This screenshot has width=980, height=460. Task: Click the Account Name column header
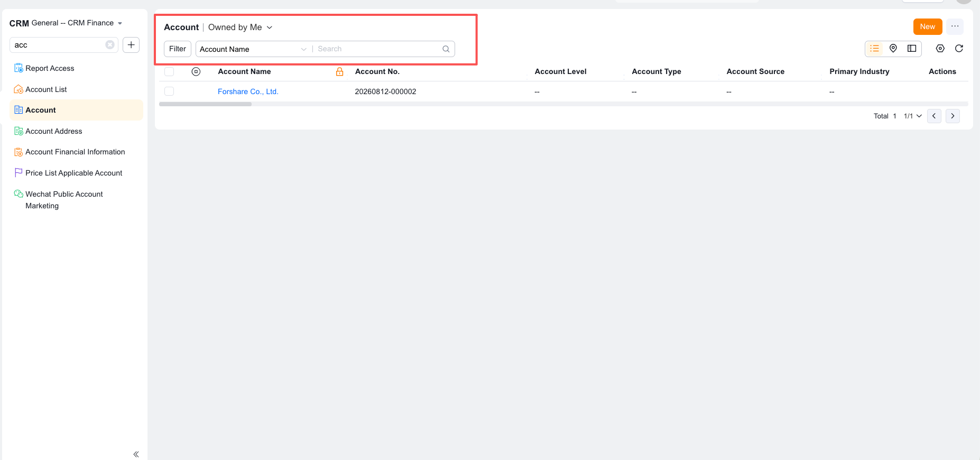tap(244, 71)
